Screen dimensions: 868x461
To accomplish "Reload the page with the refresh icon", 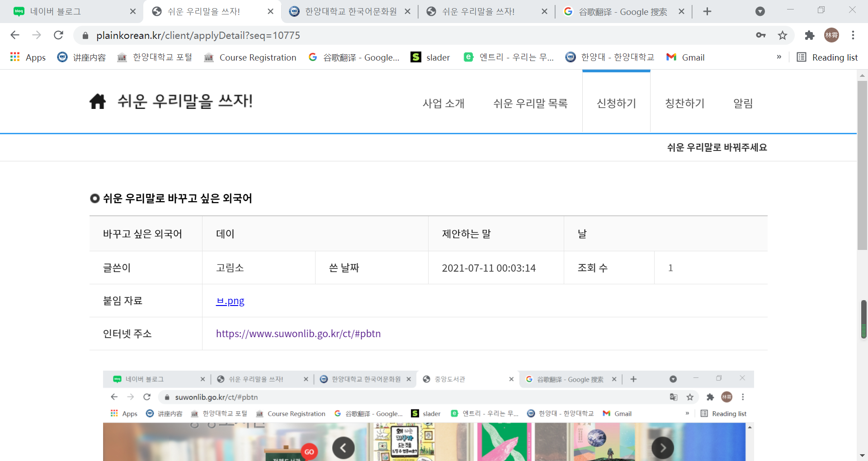I will click(58, 35).
